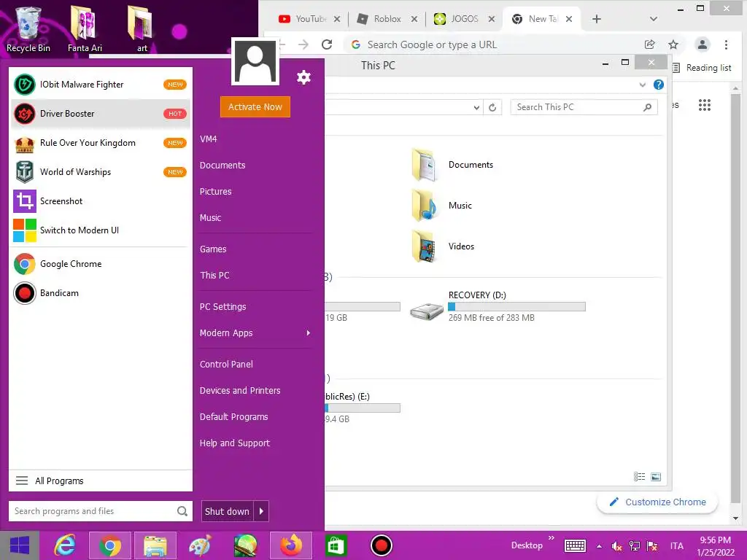Open Documents from start menu right panel

click(222, 166)
